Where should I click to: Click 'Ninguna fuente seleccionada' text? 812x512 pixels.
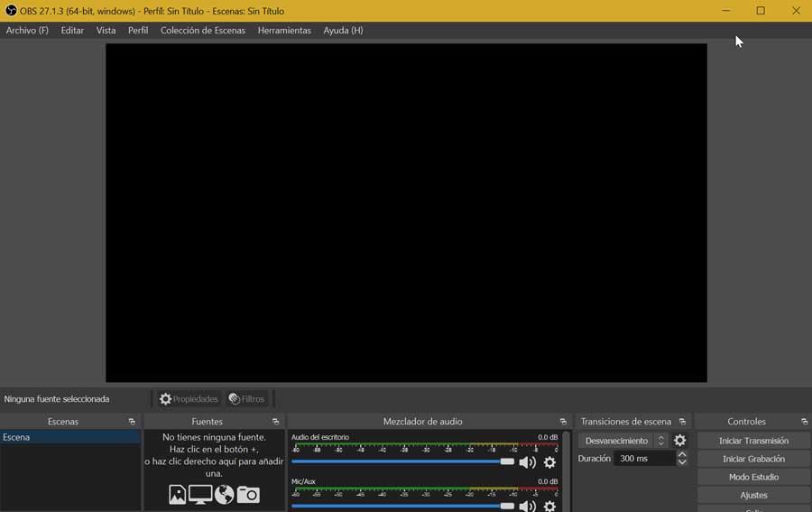point(57,399)
